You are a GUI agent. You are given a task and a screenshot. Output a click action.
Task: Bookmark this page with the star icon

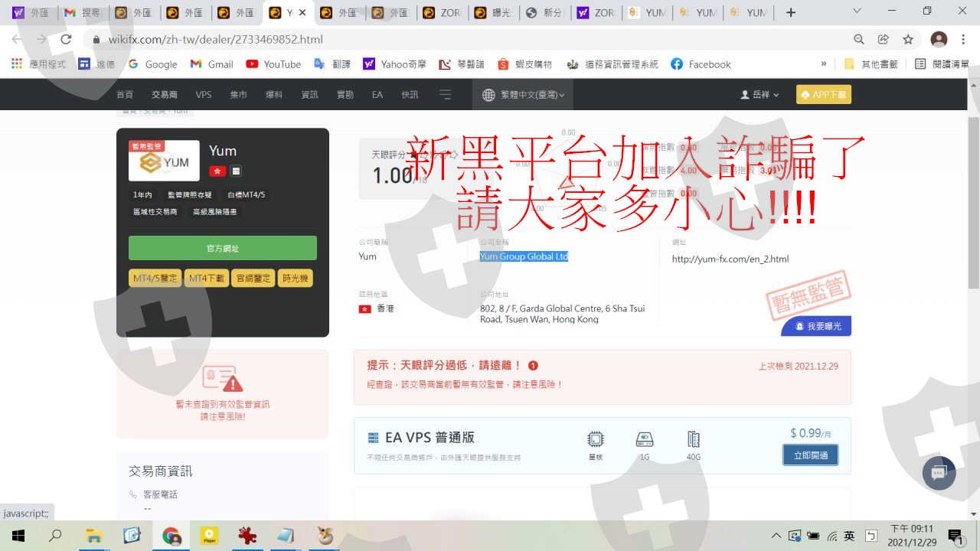(908, 39)
